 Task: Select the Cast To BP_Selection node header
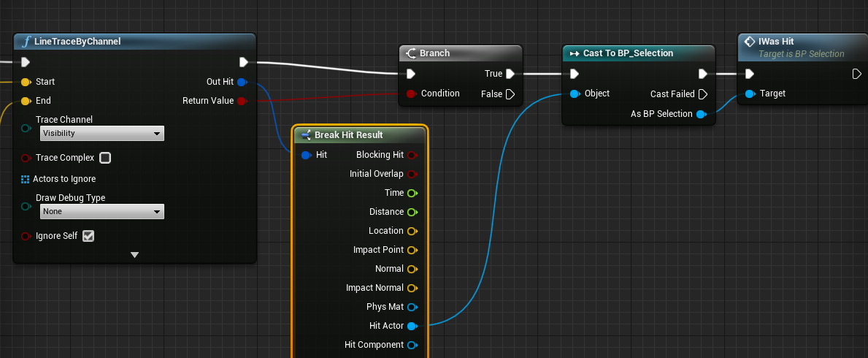pos(628,53)
